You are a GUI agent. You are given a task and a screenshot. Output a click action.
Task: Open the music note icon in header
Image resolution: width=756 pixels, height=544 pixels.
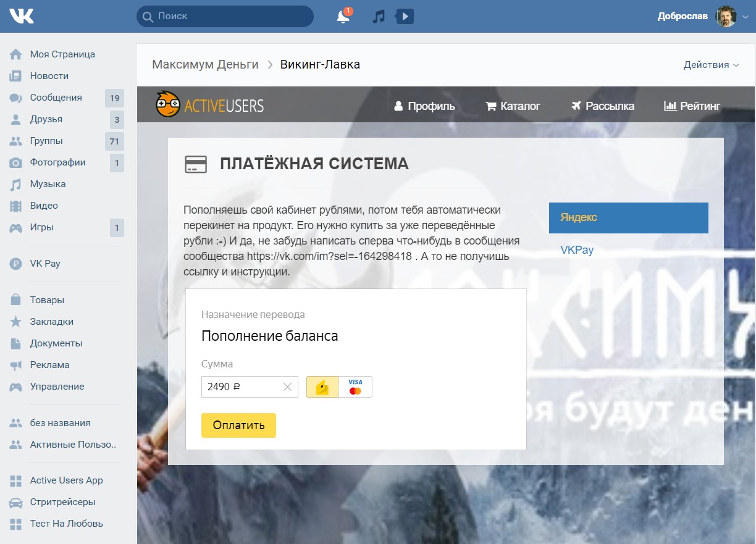(379, 17)
